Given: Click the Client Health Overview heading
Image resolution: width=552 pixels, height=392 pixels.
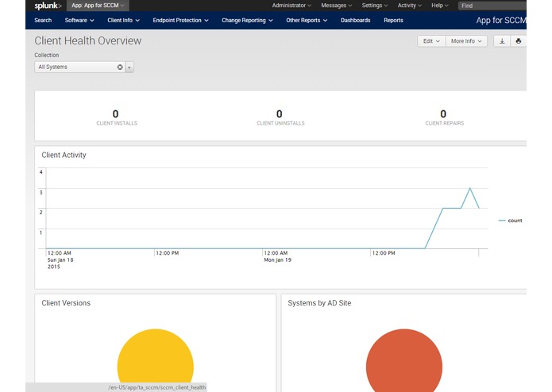Looking at the screenshot, I should pyautogui.click(x=88, y=40).
